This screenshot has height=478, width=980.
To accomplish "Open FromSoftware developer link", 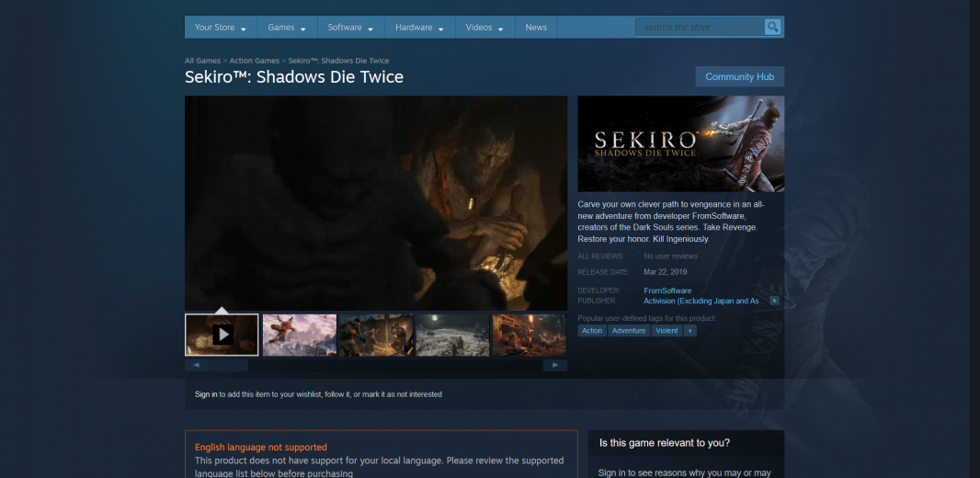I will point(667,290).
